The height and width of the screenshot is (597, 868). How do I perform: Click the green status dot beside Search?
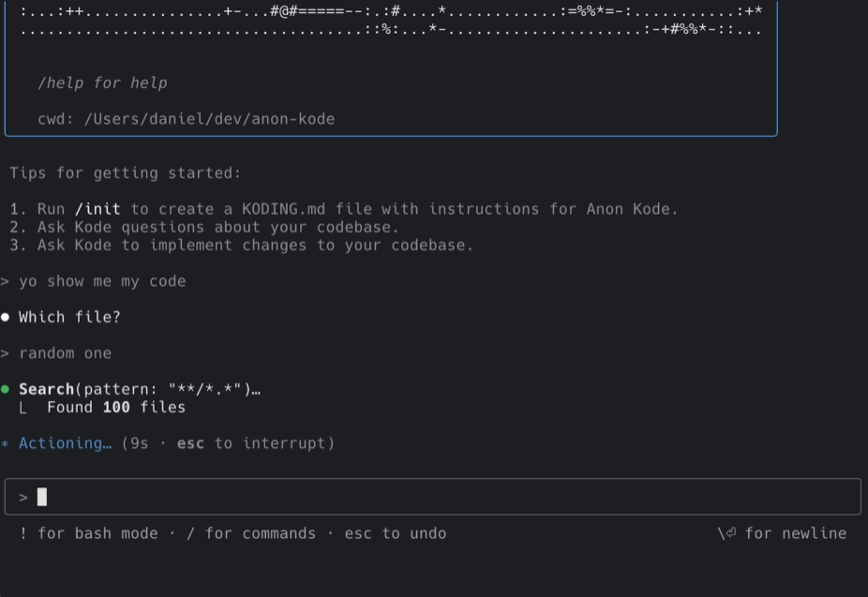(x=5, y=389)
